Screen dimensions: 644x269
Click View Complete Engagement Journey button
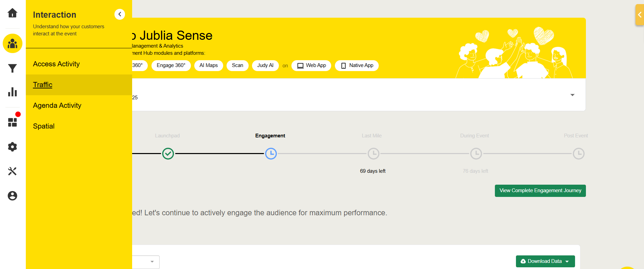pos(540,190)
